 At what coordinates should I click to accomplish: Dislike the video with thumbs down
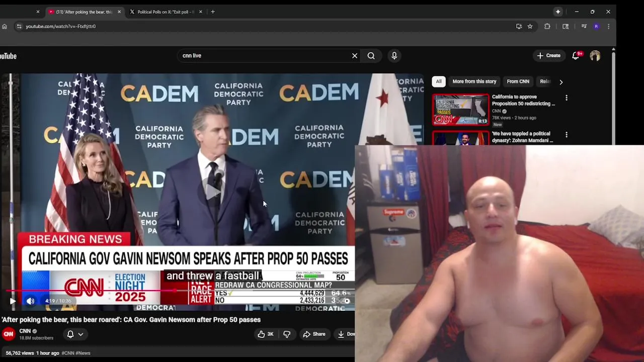coord(287,334)
